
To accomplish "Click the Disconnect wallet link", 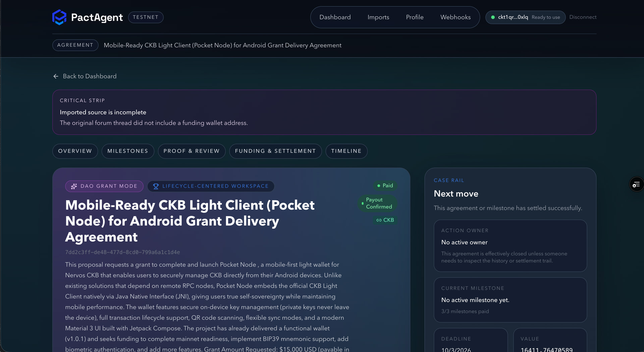I will tap(583, 17).
